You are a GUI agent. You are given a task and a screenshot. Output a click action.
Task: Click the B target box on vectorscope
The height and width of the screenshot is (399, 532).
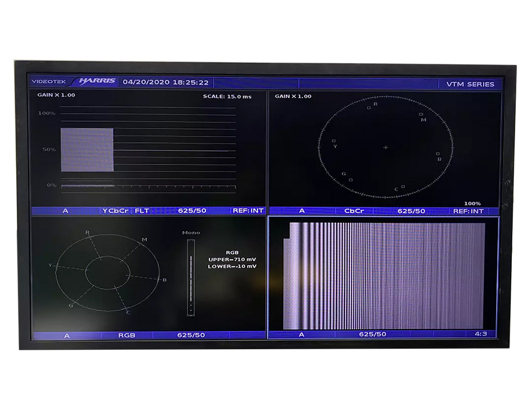pos(438,153)
